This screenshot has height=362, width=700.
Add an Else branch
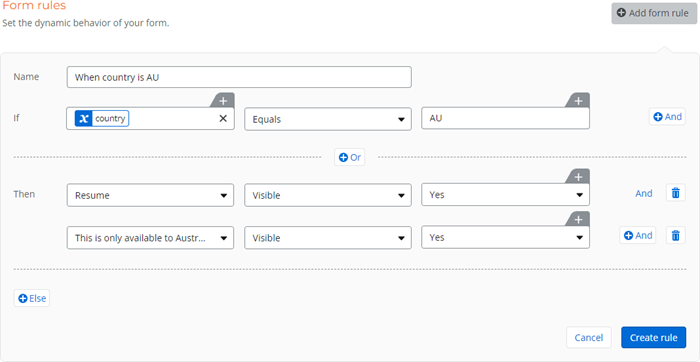coord(32,298)
